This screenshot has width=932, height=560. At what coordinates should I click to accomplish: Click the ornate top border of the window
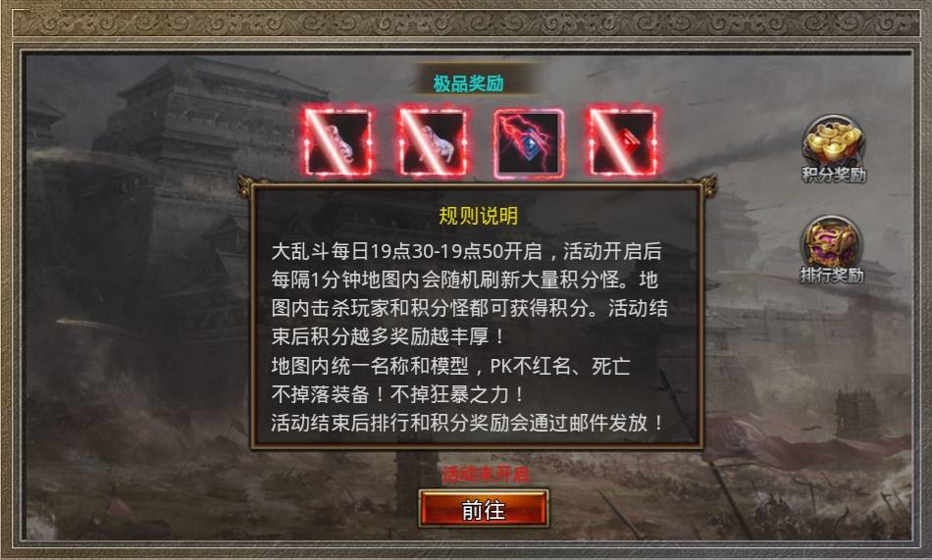tap(466, 23)
